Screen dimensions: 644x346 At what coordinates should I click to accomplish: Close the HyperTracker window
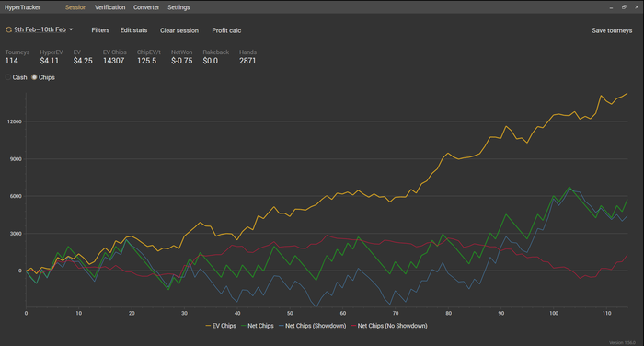tap(637, 7)
